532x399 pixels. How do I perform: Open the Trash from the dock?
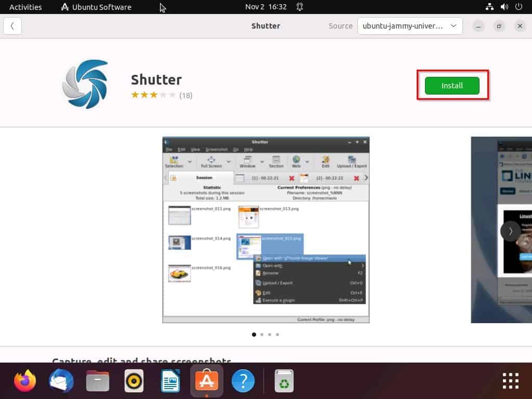[284, 381]
